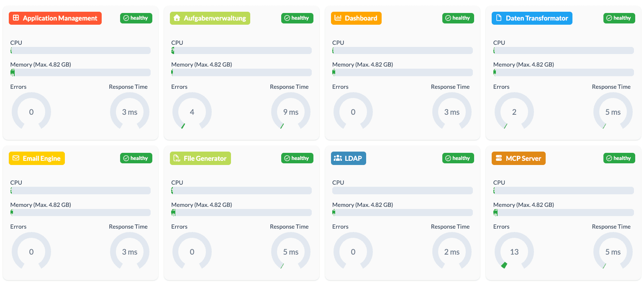
Task: Click the bar chart icon in Dashboard badge
Action: click(x=338, y=18)
